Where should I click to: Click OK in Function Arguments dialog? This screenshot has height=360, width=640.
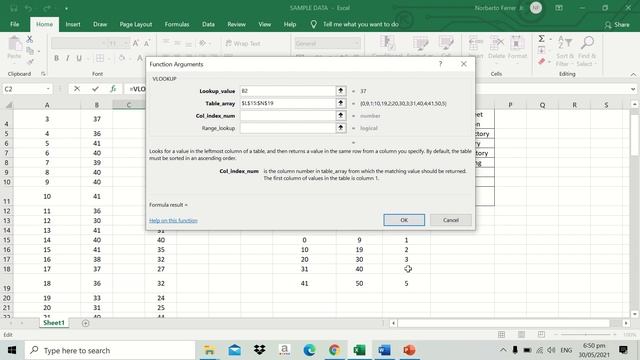click(x=404, y=220)
